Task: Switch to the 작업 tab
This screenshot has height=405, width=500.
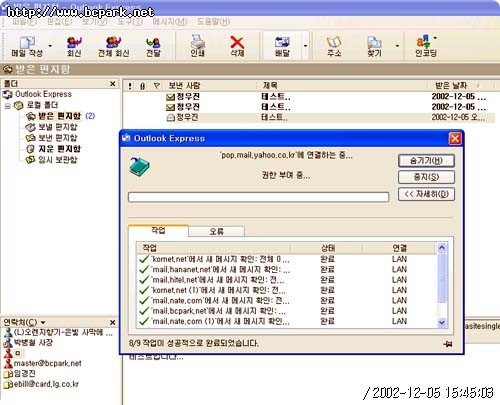Action: click(x=158, y=230)
